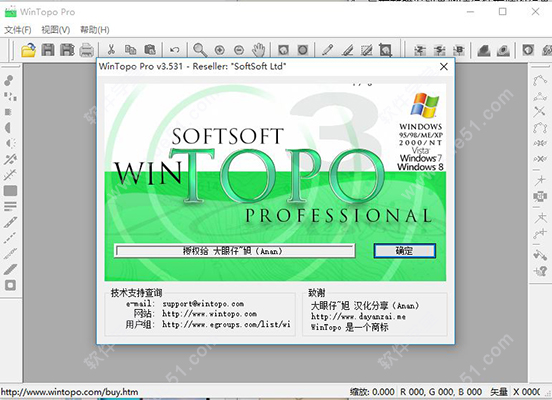
Task: Click the 致谢 group label
Action: (316, 293)
